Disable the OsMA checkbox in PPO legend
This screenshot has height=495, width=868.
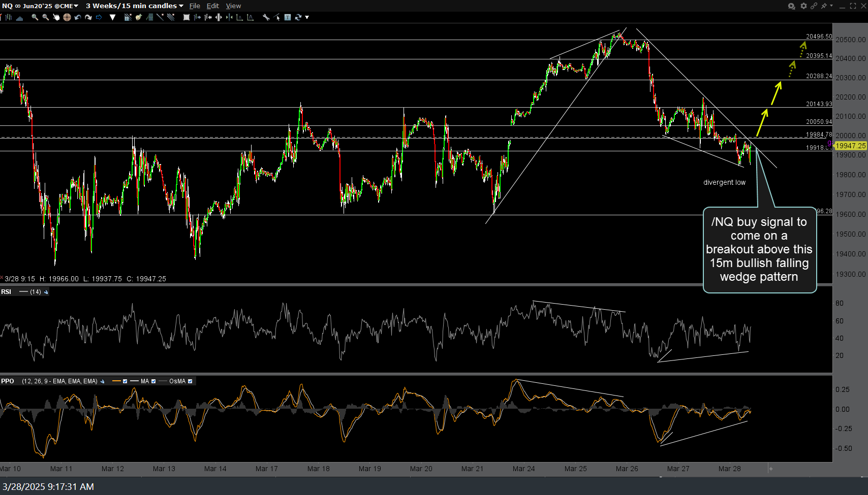point(191,381)
